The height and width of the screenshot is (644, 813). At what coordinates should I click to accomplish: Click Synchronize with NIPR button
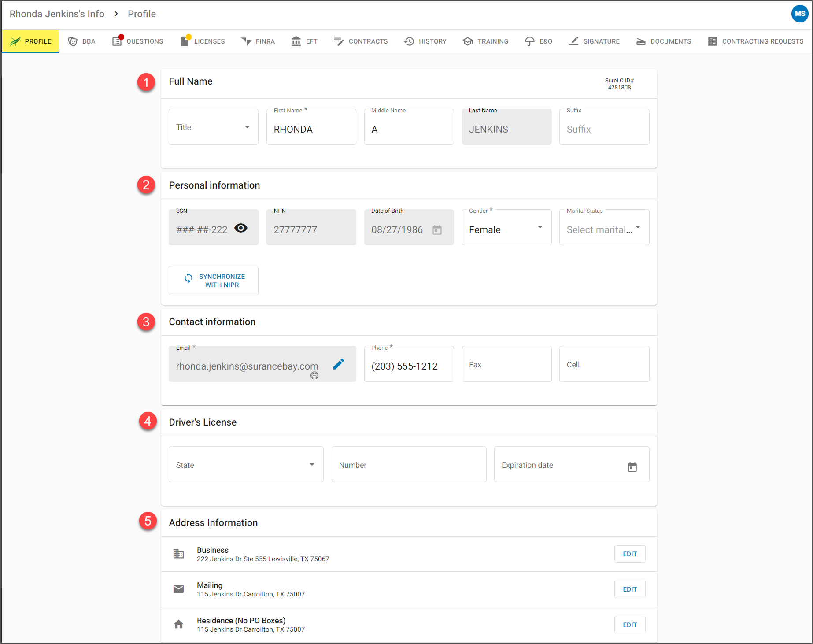coord(214,281)
